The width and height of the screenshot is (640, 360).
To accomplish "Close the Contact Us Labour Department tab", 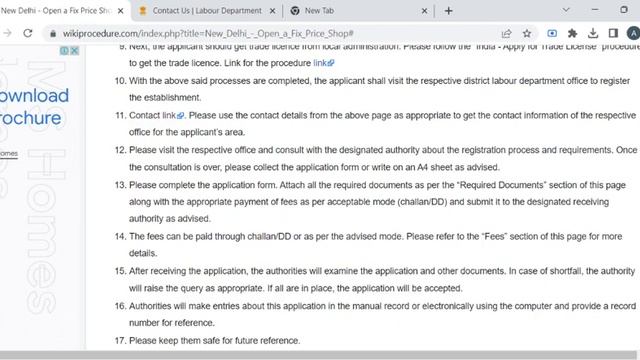I will pyautogui.click(x=273, y=11).
